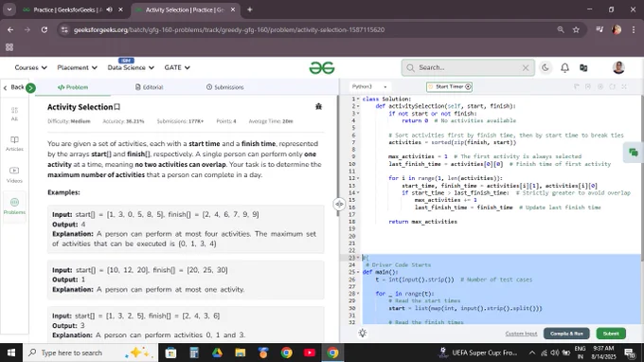Click taskbar search box
Viewport: 644px width, 362px height.
click(x=90, y=353)
